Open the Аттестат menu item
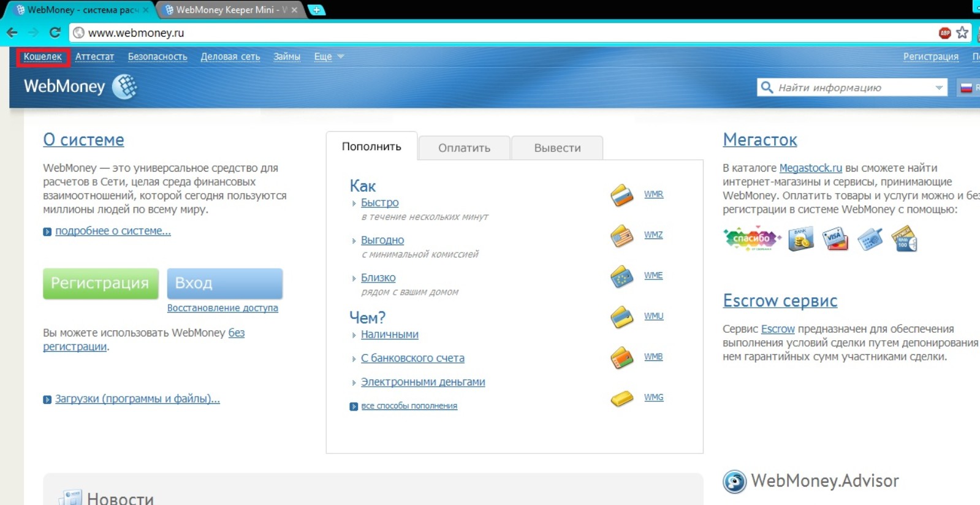 [x=94, y=56]
